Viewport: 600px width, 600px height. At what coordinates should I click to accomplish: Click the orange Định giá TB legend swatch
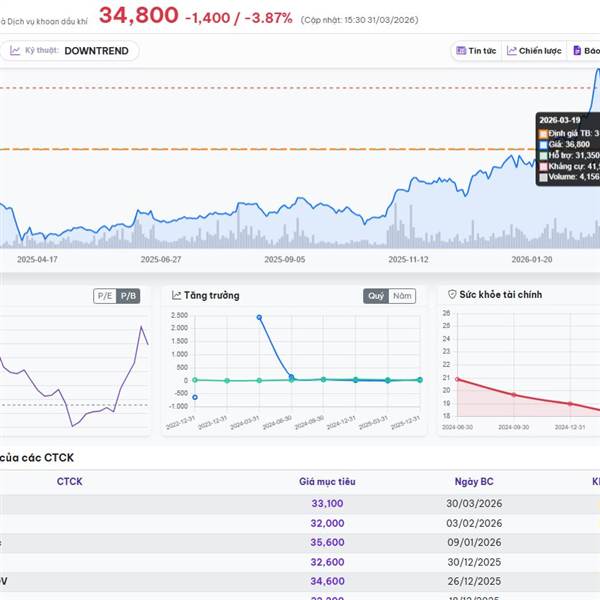(x=544, y=132)
